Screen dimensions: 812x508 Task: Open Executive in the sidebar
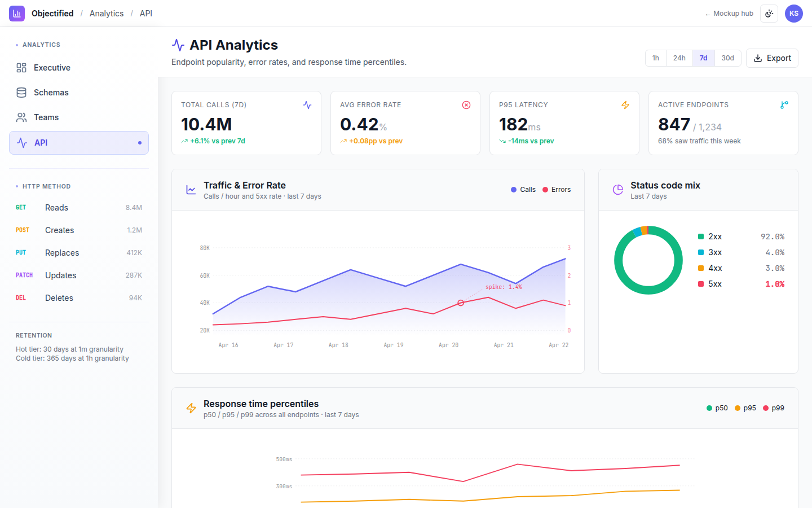click(x=79, y=68)
